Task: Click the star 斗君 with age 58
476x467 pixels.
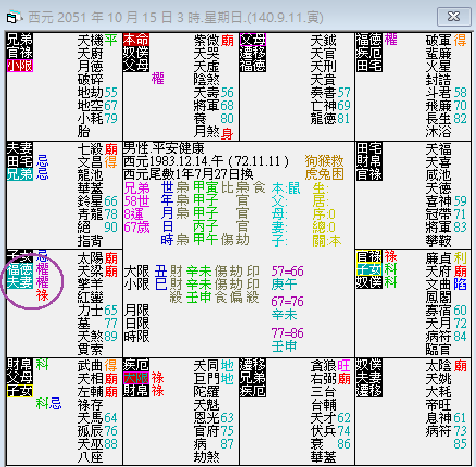Action: coord(439,92)
